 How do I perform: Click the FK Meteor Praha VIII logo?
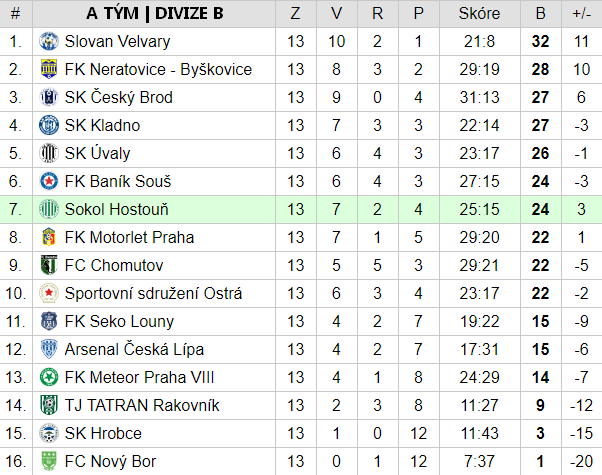49,377
